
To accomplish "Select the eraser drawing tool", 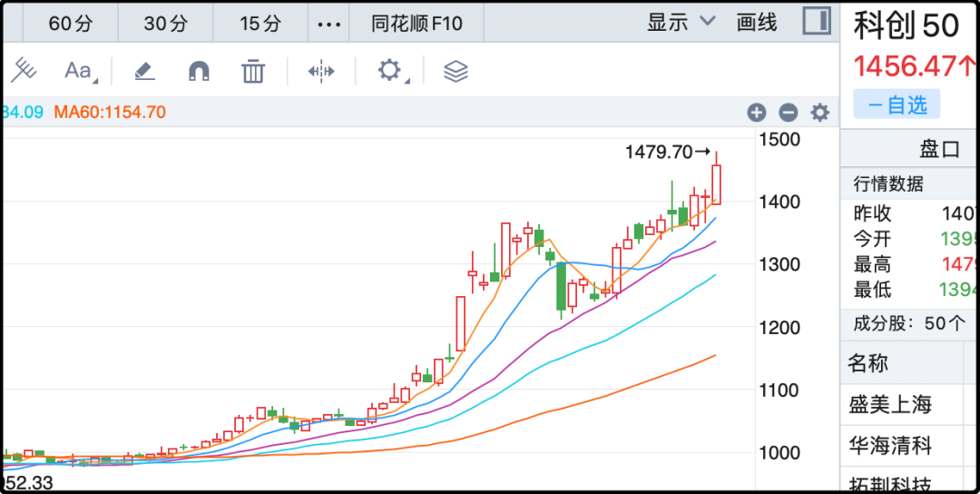I will point(144,71).
